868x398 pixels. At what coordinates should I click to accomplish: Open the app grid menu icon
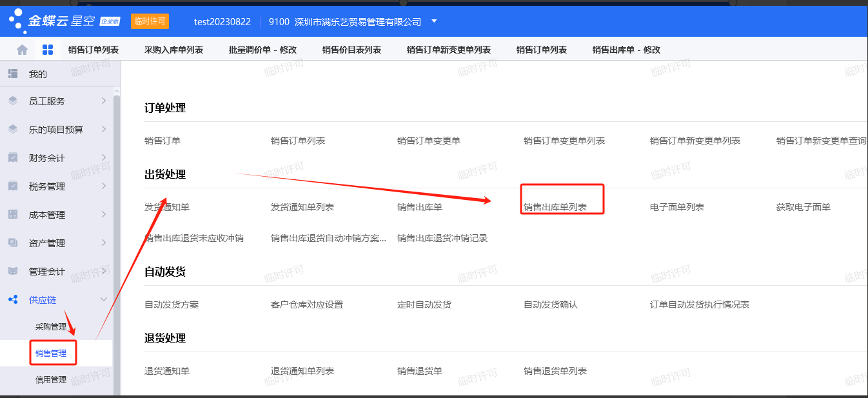coord(48,50)
